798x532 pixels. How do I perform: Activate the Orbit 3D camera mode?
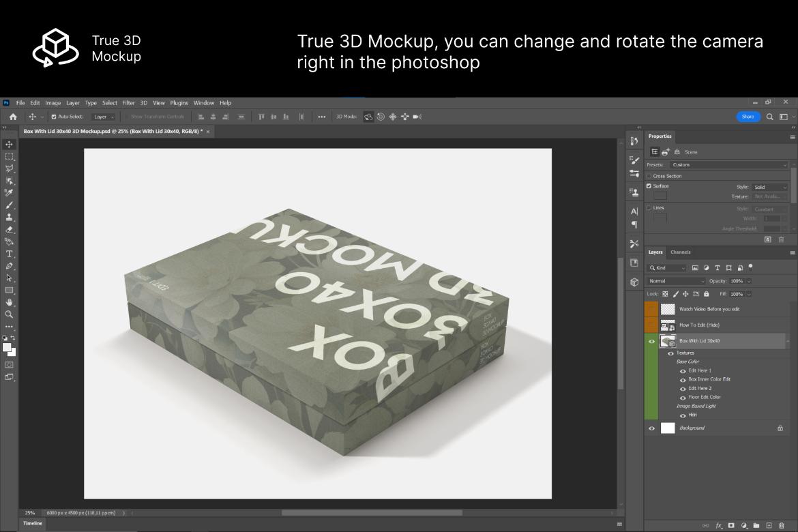point(368,117)
